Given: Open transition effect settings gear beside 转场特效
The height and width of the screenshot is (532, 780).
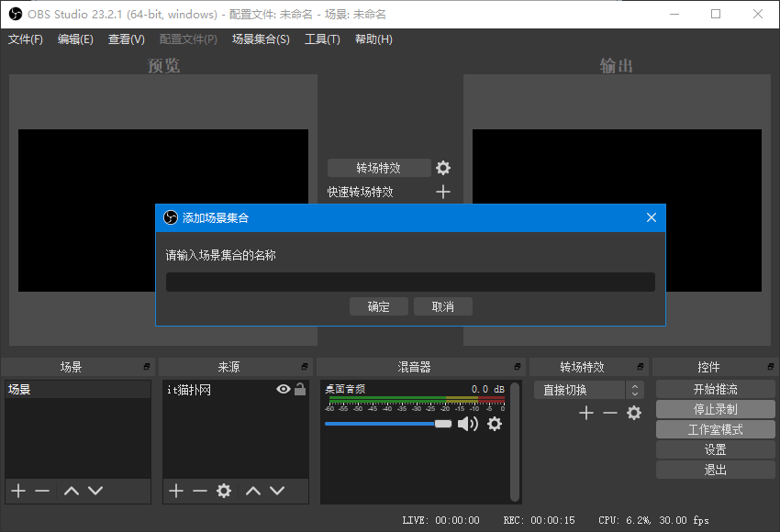Looking at the screenshot, I should pyautogui.click(x=442, y=168).
